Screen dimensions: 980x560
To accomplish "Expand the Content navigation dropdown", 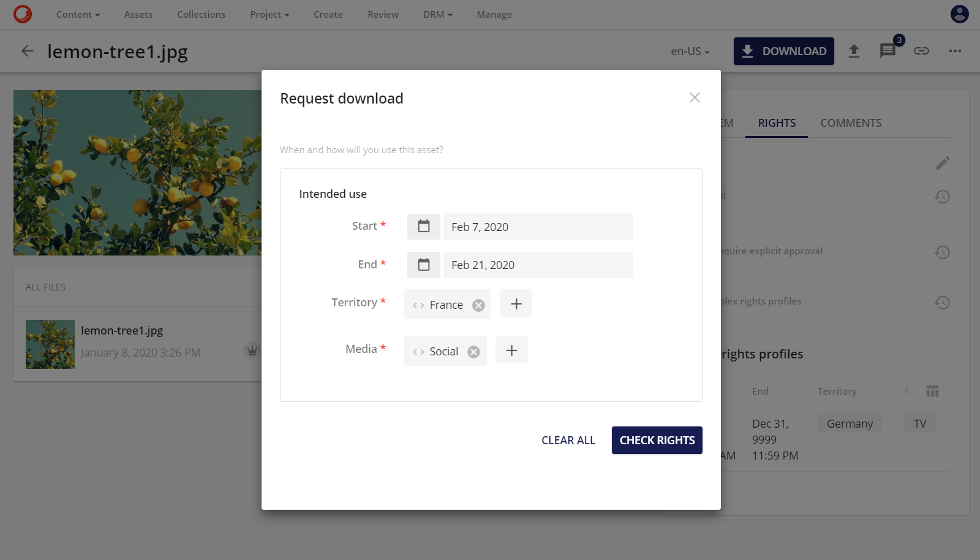I will click(78, 14).
